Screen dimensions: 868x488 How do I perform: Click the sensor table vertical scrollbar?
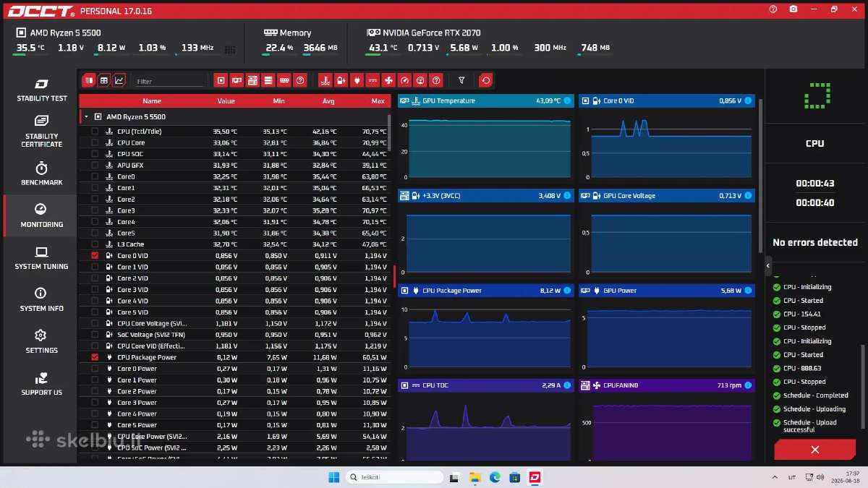[x=390, y=134]
